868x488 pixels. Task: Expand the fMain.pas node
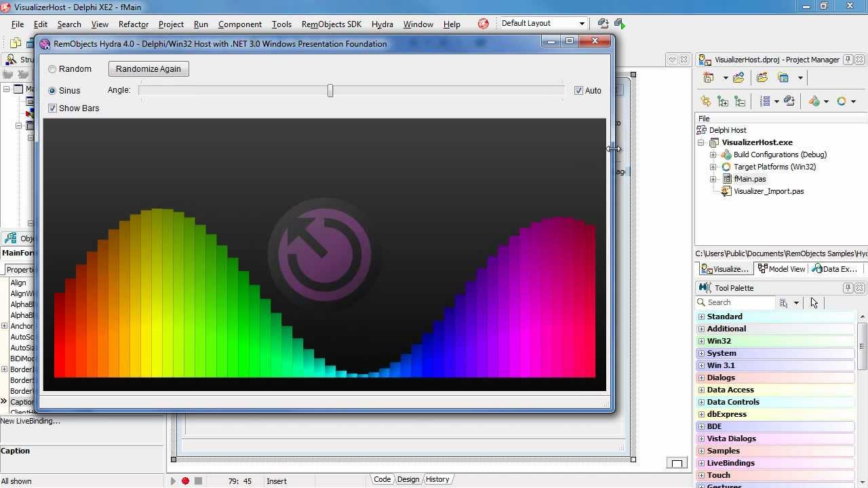click(713, 180)
